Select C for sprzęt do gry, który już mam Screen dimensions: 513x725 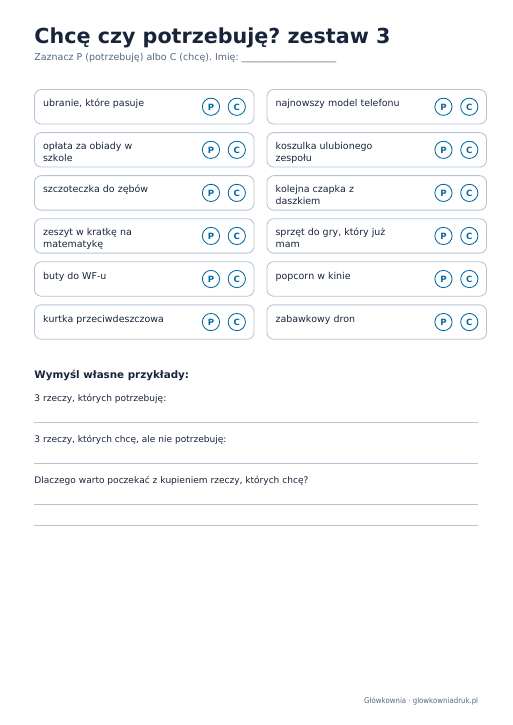[x=469, y=236]
